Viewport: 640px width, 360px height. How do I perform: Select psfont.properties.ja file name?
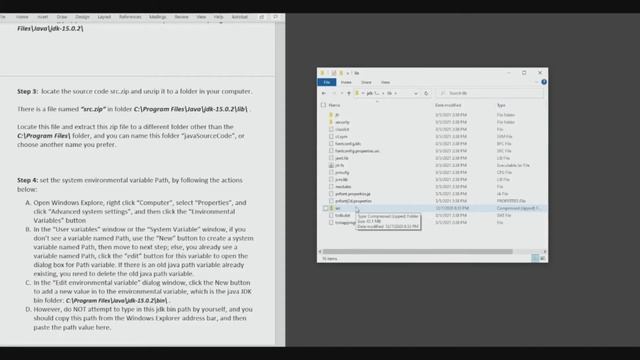pos(353,194)
